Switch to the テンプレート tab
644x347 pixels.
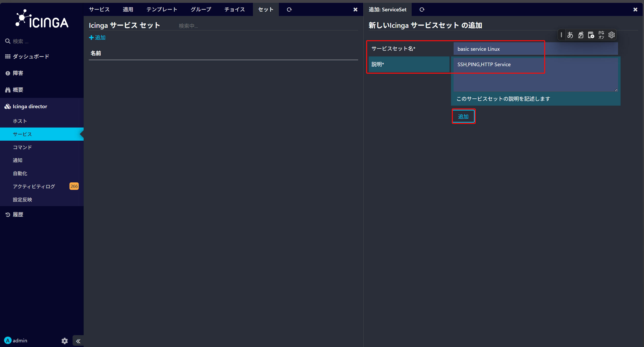click(x=162, y=10)
